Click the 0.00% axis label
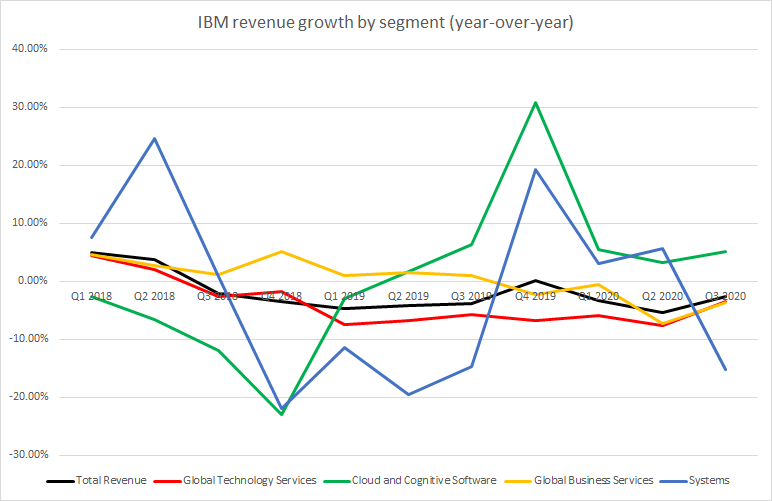The image size is (772, 501). click(32, 281)
